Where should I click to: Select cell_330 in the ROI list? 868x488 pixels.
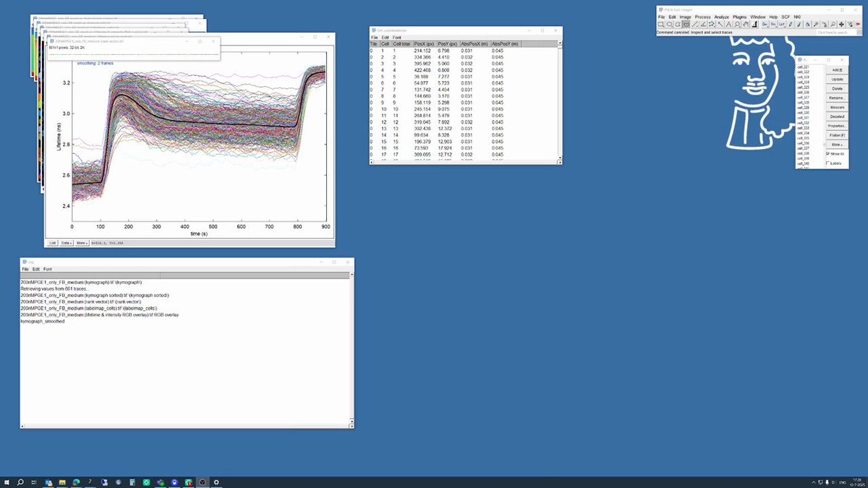tap(803, 113)
